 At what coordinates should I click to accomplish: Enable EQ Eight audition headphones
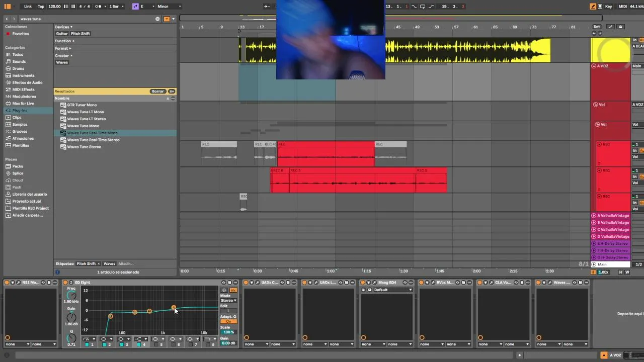[224, 290]
